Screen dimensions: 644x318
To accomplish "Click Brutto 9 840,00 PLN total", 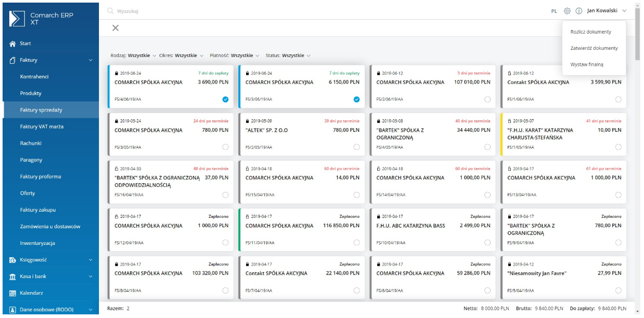I will click(x=539, y=309).
